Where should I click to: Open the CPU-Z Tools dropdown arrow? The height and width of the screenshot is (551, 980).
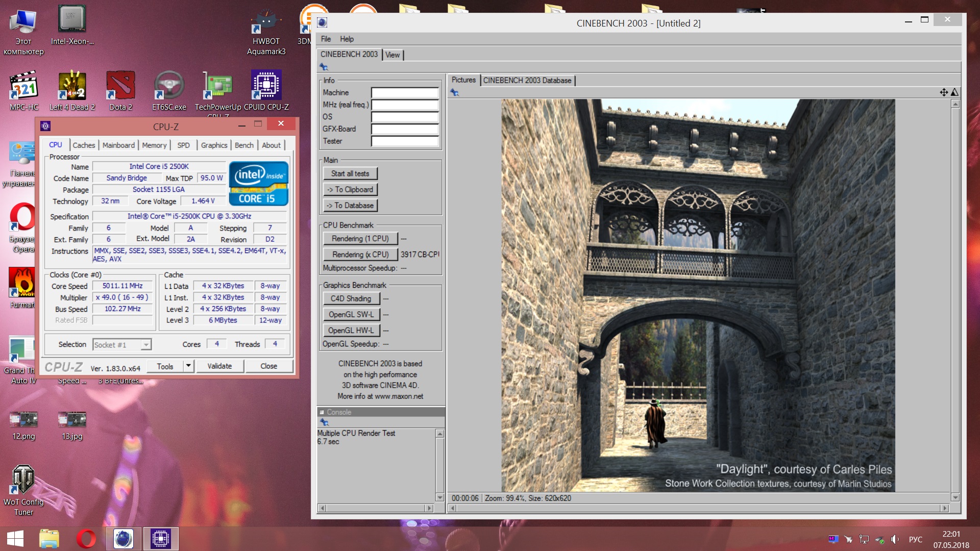pyautogui.click(x=188, y=366)
